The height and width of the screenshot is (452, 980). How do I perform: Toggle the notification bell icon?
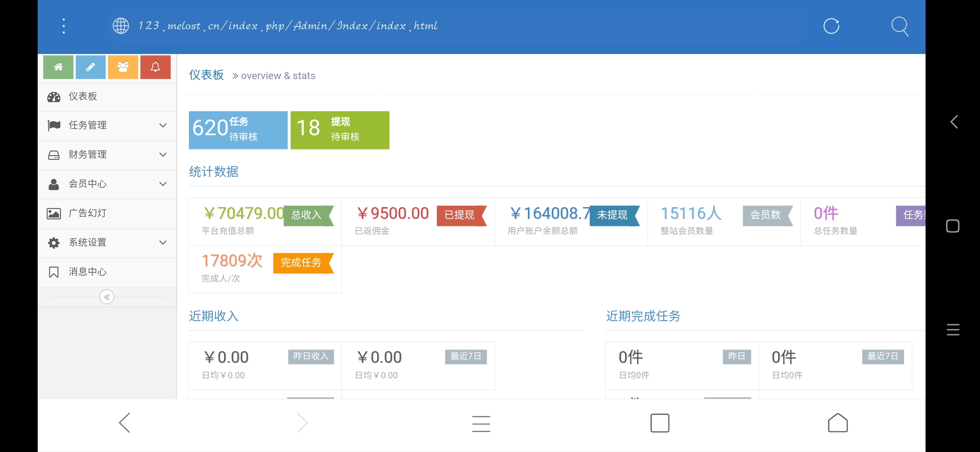(156, 67)
